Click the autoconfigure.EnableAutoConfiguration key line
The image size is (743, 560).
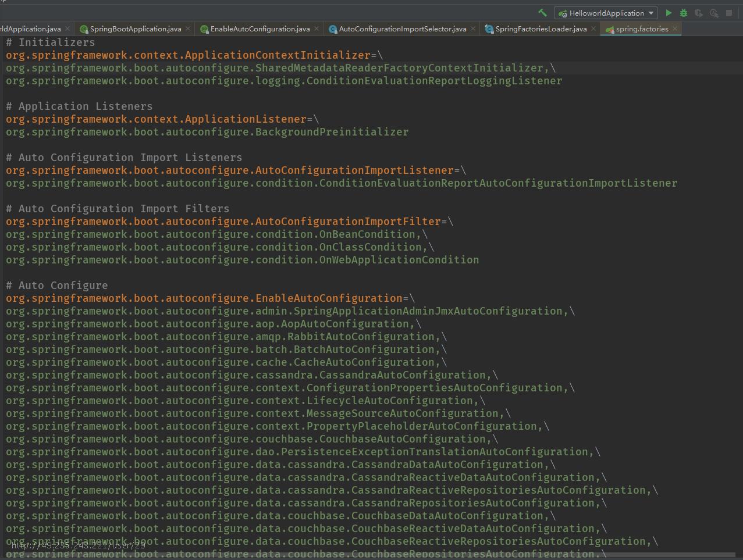click(211, 298)
